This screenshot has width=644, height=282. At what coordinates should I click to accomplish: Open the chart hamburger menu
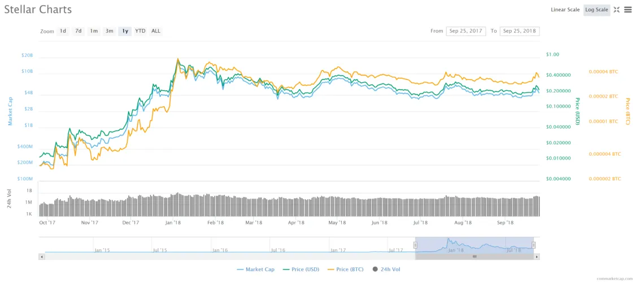628,10
